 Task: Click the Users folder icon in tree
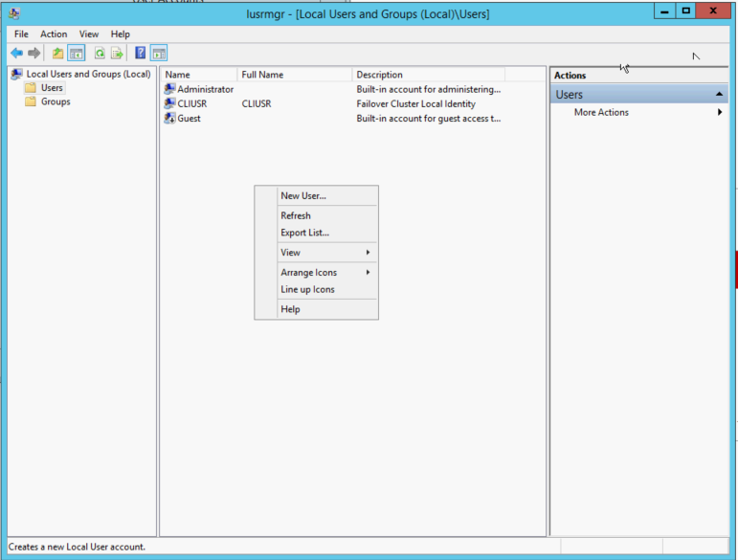[30, 87]
